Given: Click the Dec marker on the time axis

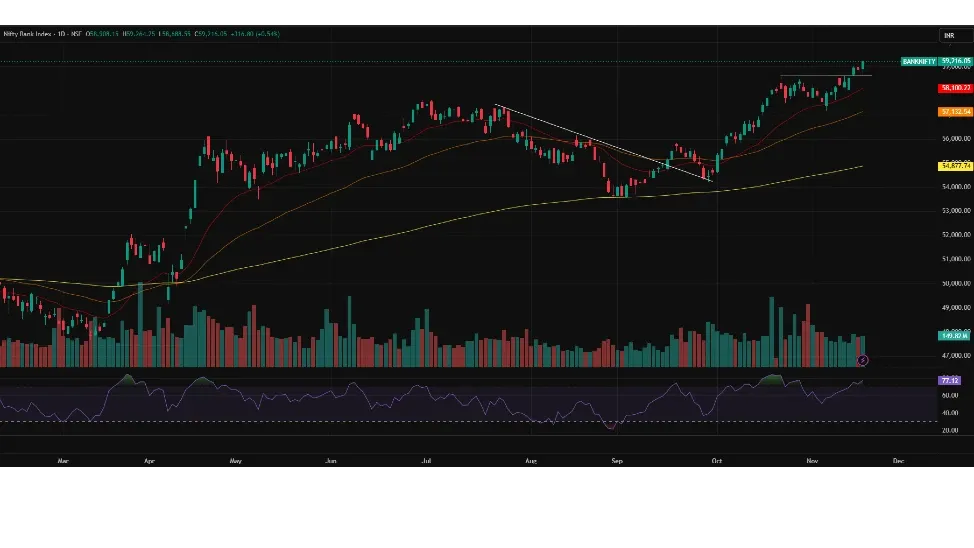Looking at the screenshot, I should click(898, 461).
